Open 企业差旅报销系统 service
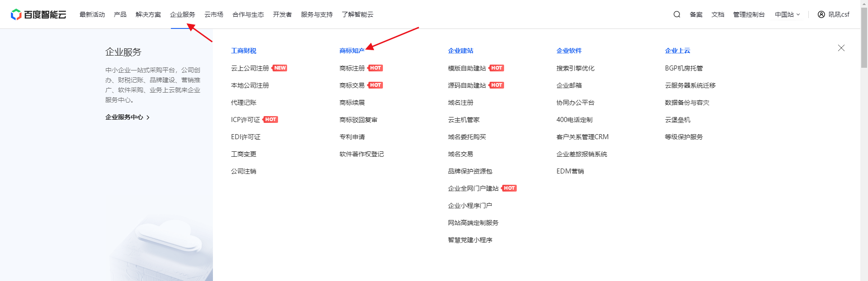This screenshot has height=281, width=868. 582,154
